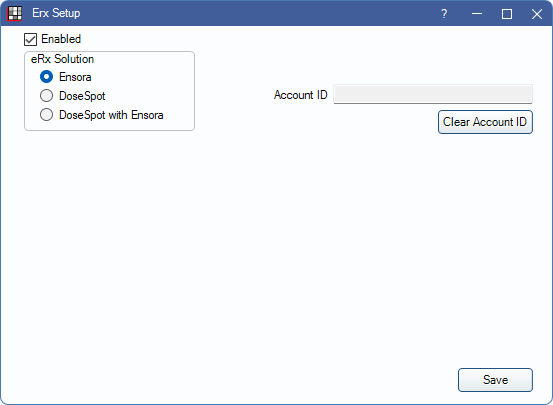Click the eRx Solution group heading

(x=62, y=59)
